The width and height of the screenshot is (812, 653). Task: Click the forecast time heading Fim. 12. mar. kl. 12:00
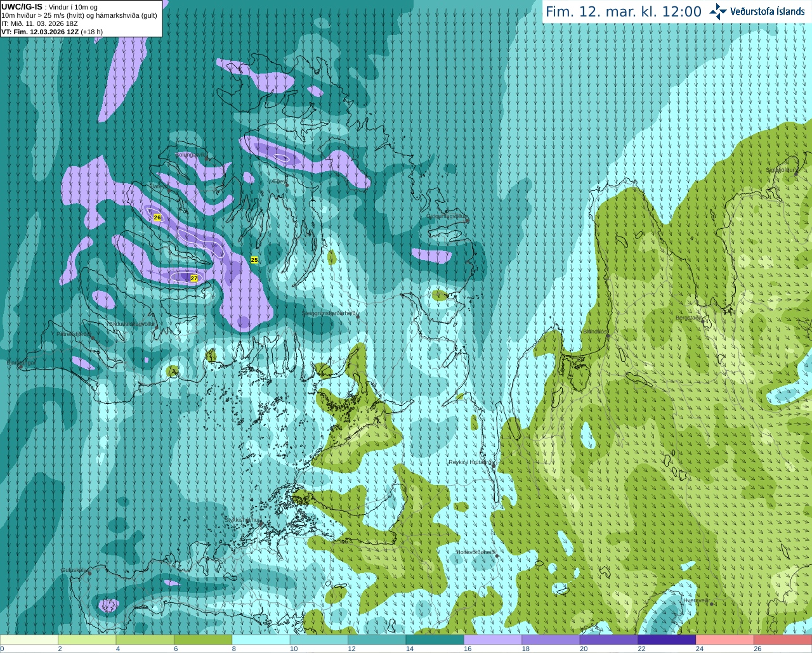[624, 12]
